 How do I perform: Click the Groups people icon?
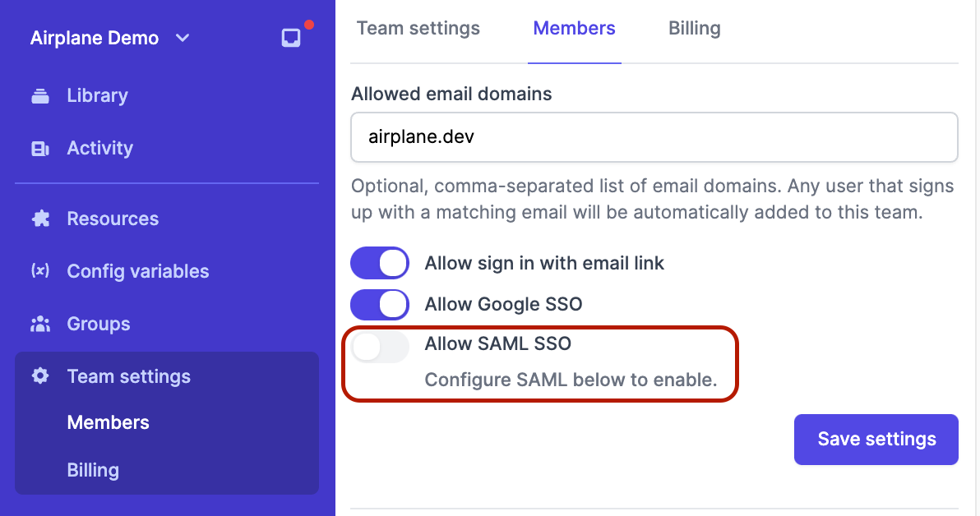[40, 324]
